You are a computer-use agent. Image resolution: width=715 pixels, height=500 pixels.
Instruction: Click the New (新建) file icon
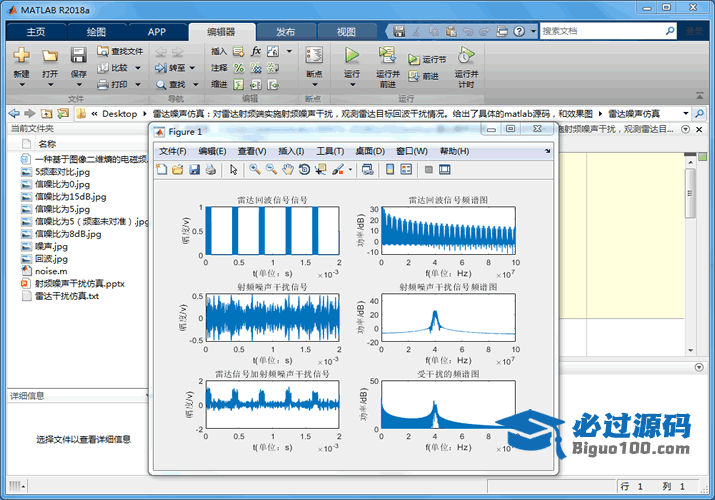pyautogui.click(x=21, y=56)
